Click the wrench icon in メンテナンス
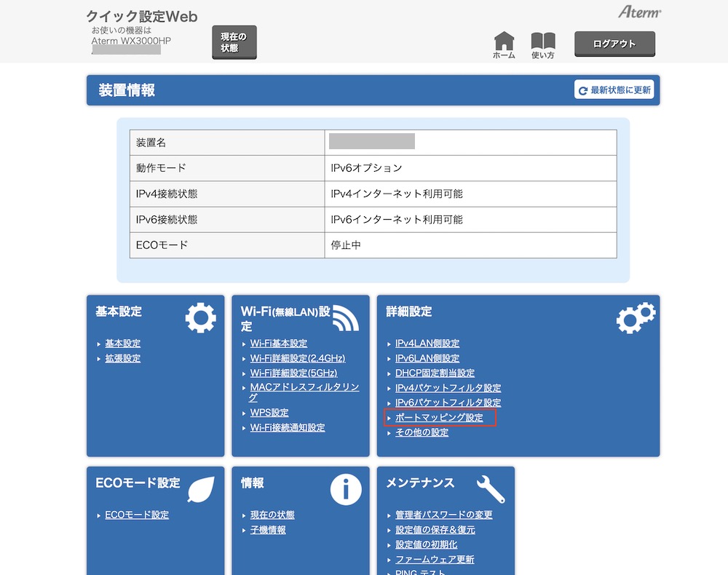 click(491, 490)
